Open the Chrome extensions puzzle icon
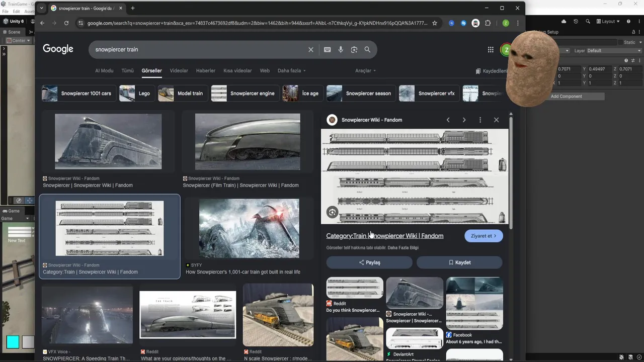Viewport: 644px width, 362px height. 488,23
